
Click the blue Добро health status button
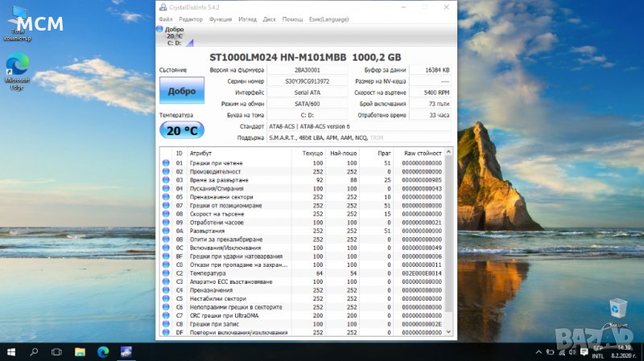point(181,92)
